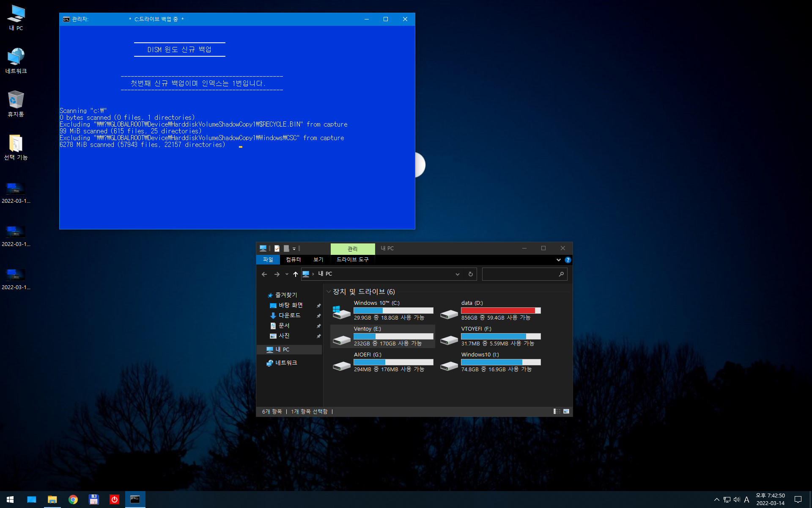Switch to the 컴퓨터 ribbon tab
The image size is (812, 508).
click(293, 260)
